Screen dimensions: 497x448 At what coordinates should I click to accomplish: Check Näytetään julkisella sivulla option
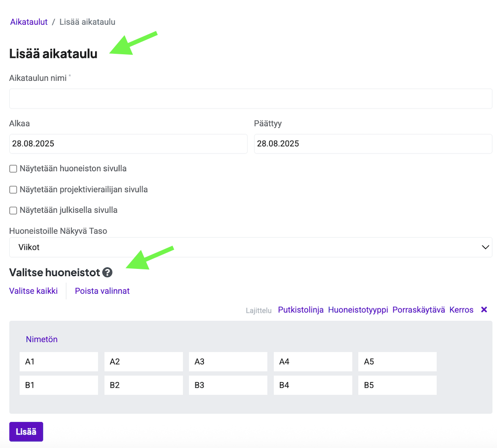coord(14,210)
